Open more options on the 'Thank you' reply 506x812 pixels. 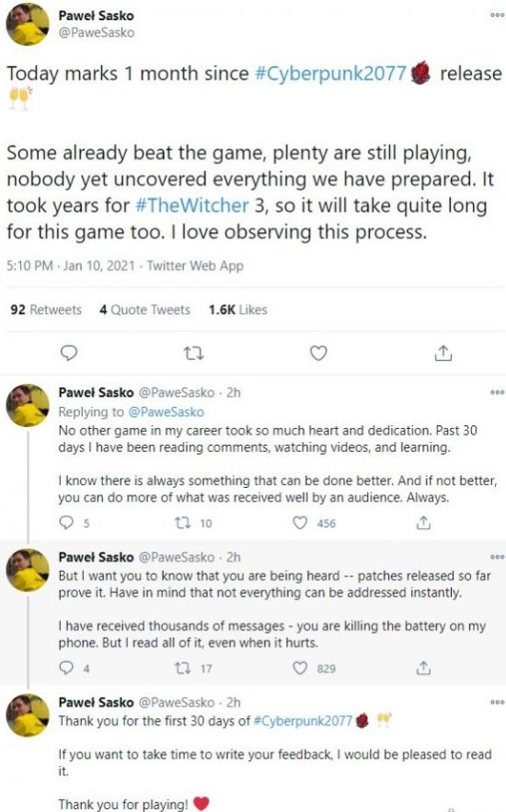497,702
